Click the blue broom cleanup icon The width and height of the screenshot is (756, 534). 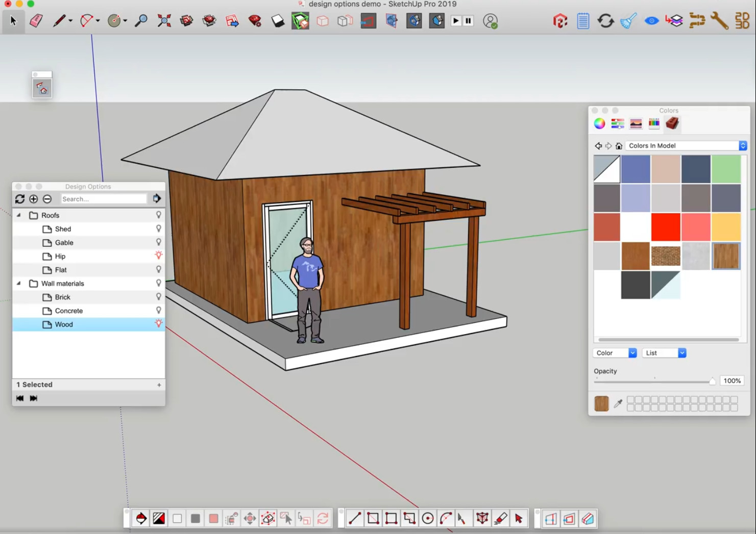coord(628,21)
